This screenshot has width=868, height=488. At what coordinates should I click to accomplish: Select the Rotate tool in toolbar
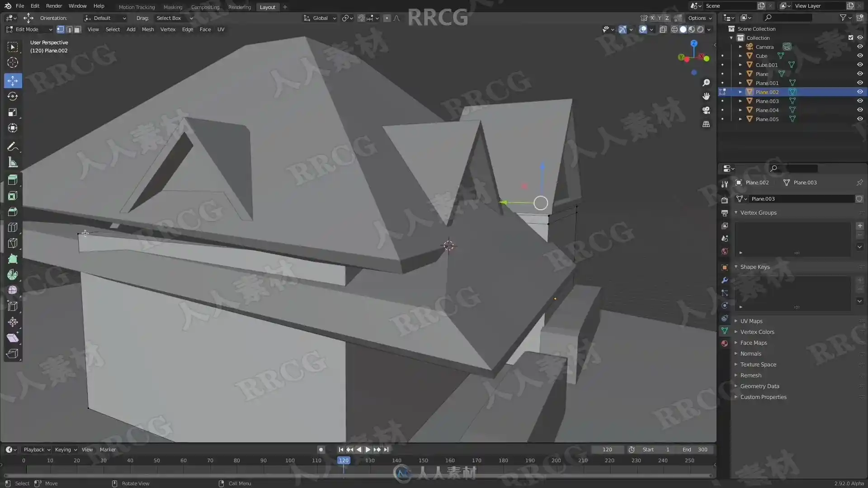coord(13,97)
